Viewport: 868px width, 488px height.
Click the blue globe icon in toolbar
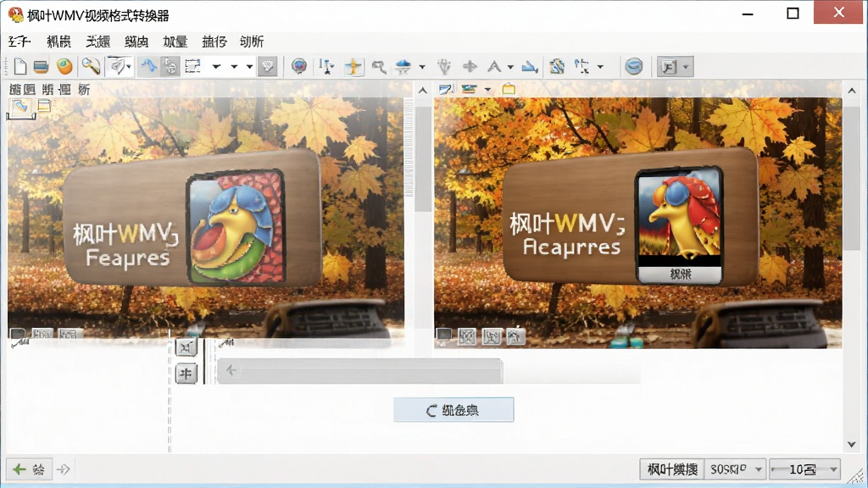point(299,66)
